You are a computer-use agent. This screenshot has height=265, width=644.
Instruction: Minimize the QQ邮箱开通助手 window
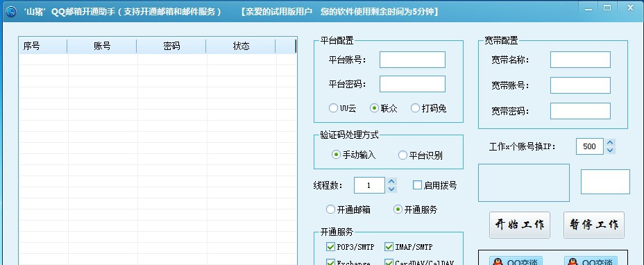click(x=588, y=8)
